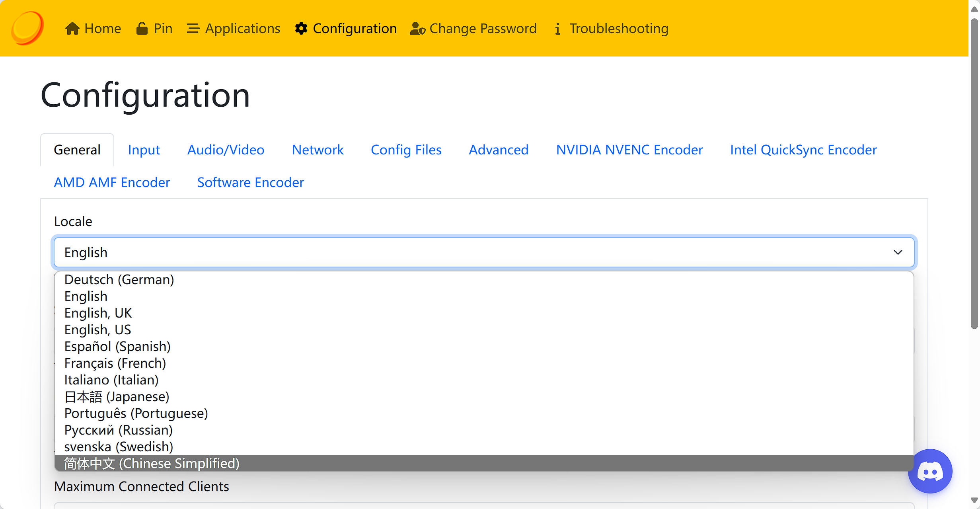980x509 pixels.
Task: Click the Home house icon
Action: [72, 29]
